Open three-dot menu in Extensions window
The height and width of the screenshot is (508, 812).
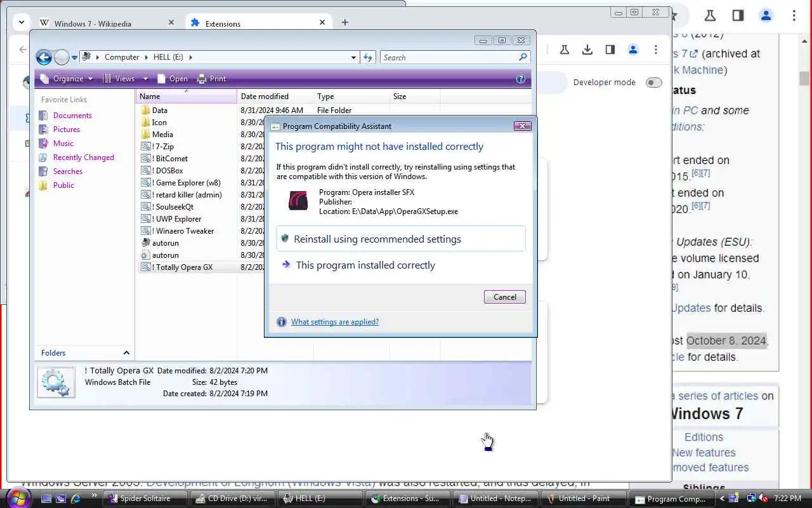pyautogui.click(x=656, y=50)
